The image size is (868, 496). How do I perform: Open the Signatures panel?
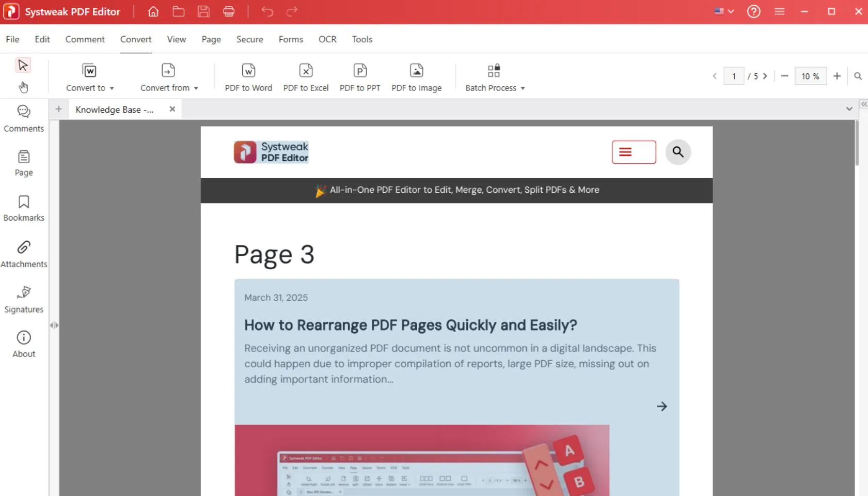pyautogui.click(x=23, y=298)
